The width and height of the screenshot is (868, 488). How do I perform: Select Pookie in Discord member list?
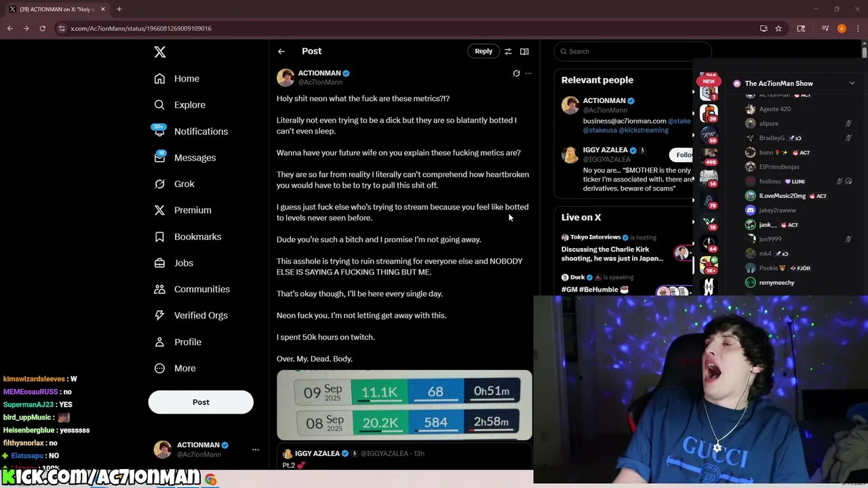778,268
